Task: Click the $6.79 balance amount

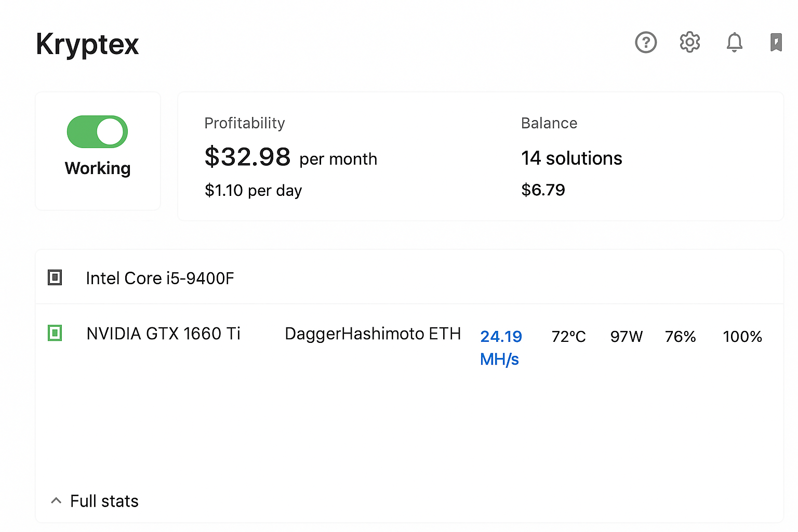Action: point(543,190)
